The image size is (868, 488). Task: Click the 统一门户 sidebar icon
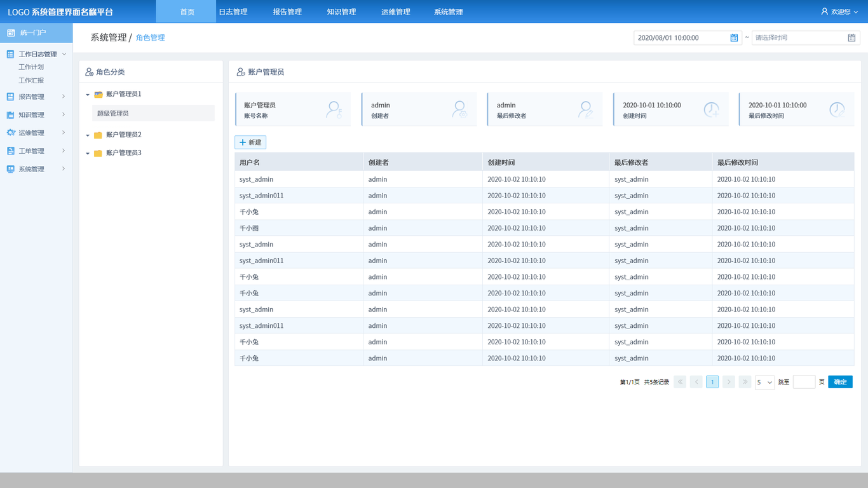[11, 32]
